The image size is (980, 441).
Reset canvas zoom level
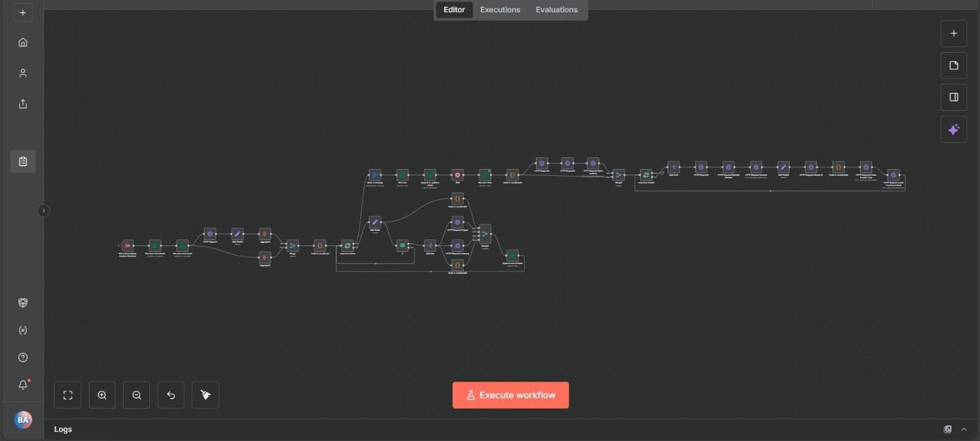171,395
